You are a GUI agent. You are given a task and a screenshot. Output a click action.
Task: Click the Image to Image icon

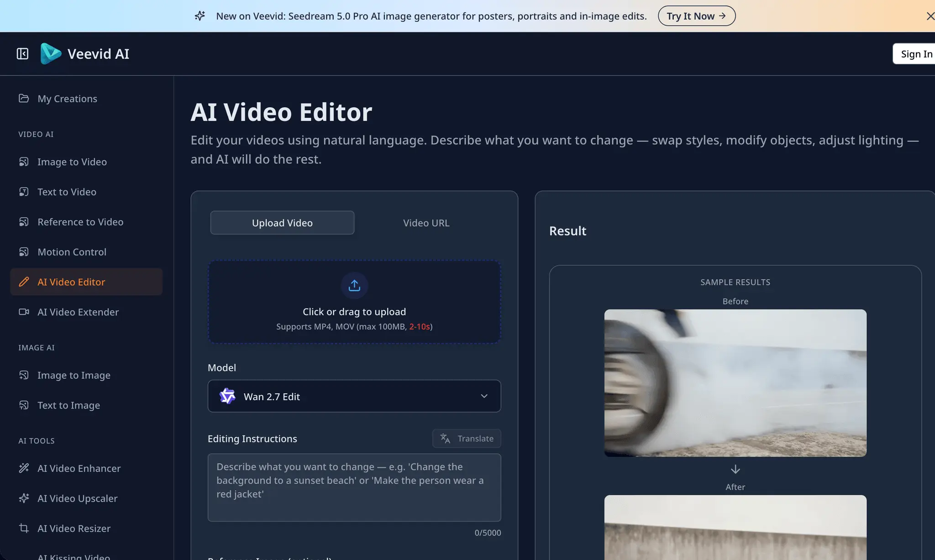tap(24, 375)
